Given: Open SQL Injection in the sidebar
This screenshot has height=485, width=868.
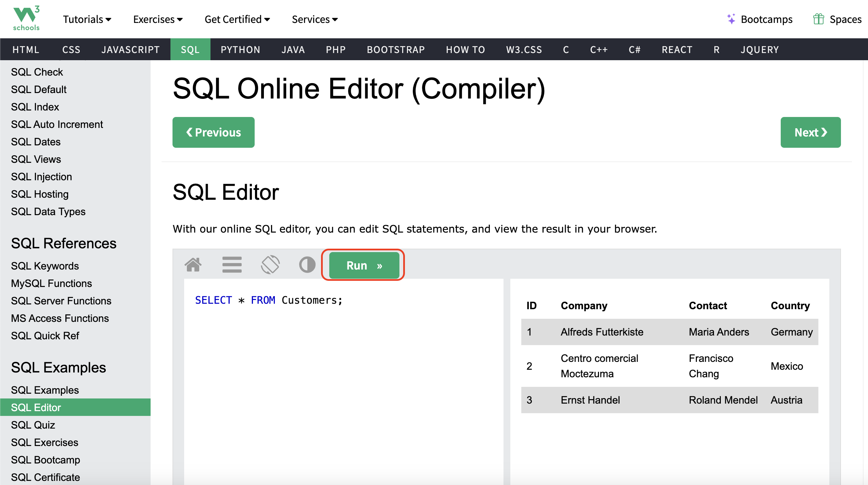Looking at the screenshot, I should (x=41, y=176).
